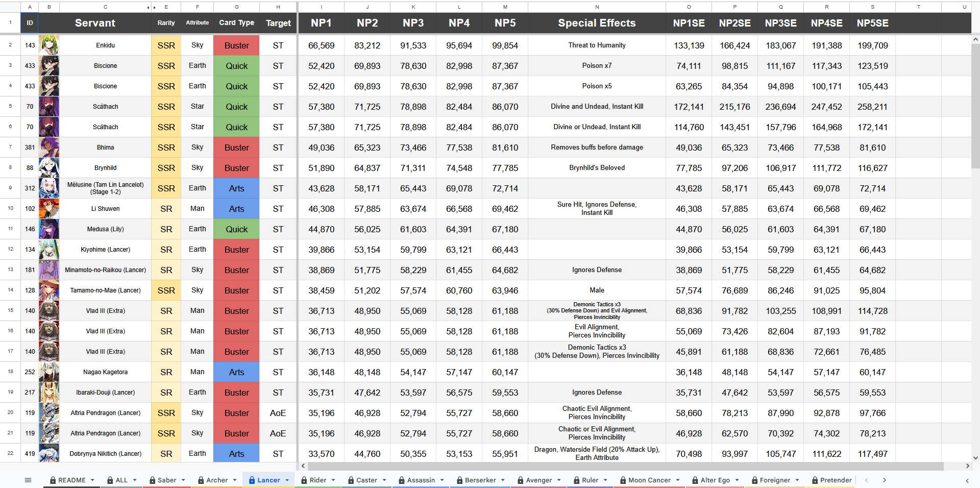Open Berserker tab dropdown arrow
This screenshot has height=488, width=980.
pos(503,480)
